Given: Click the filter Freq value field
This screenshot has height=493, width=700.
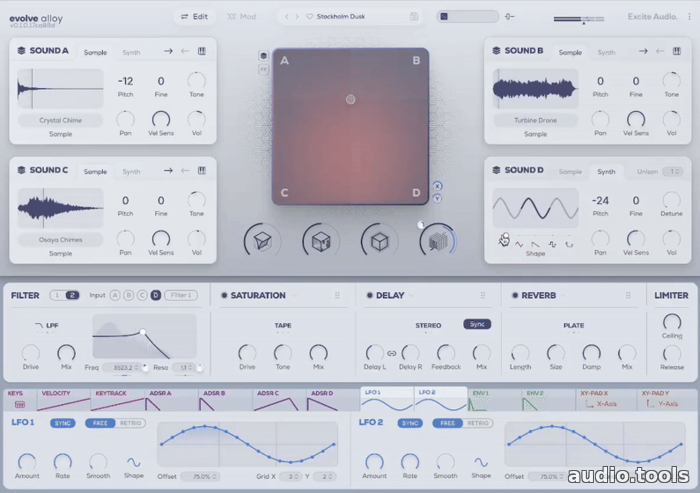Looking at the screenshot, I should pos(121,368).
